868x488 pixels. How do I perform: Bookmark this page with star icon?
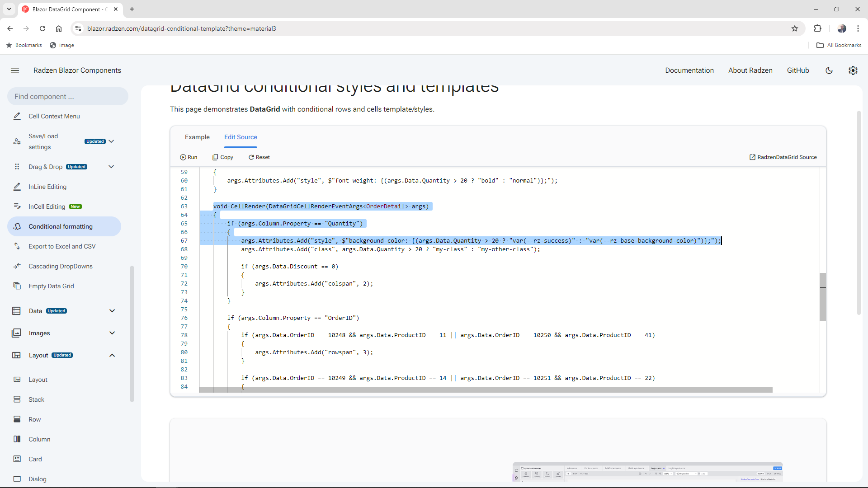coord(795,28)
